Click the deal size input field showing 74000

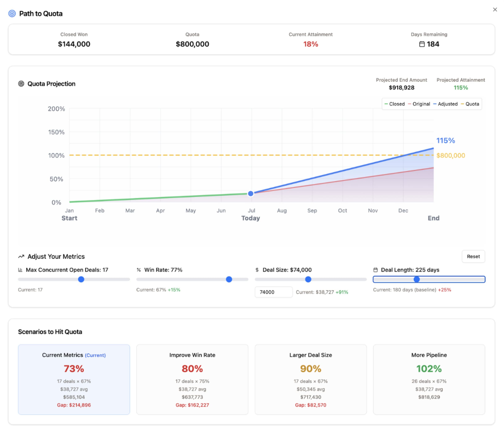[273, 292]
